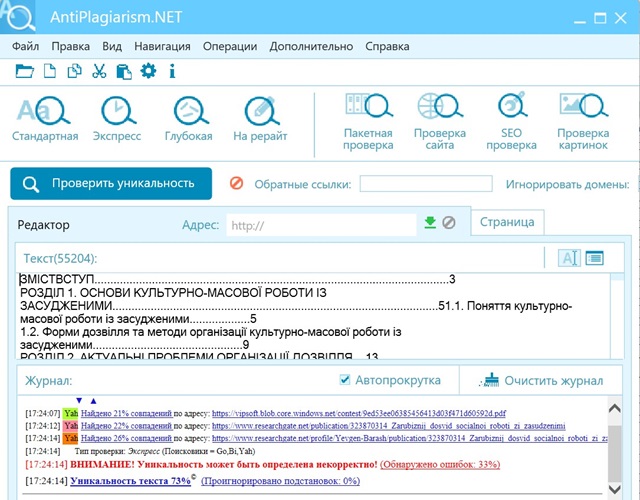The width and height of the screenshot is (640, 500).
Task: Open SEO проверка tool
Action: pyautogui.click(x=511, y=122)
